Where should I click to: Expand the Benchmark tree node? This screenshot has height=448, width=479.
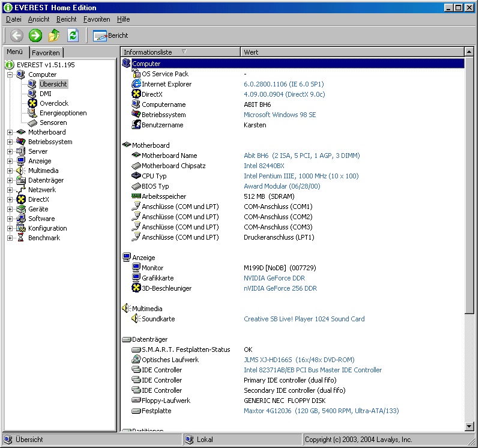pyautogui.click(x=10, y=238)
